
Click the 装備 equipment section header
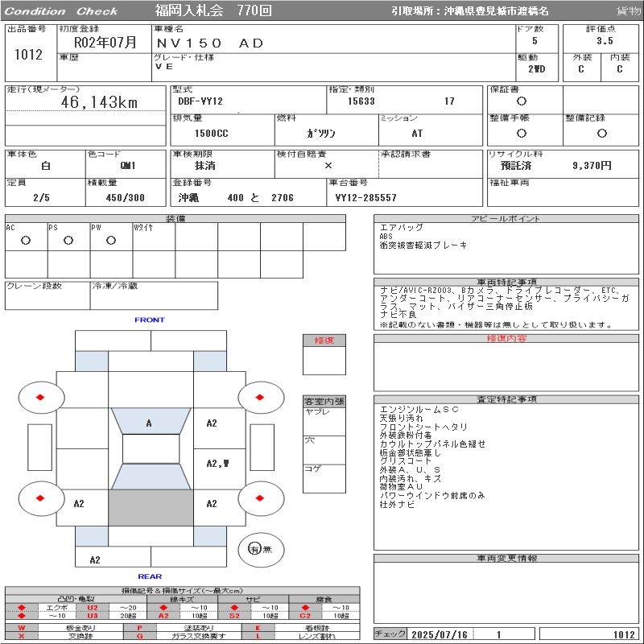[175, 218]
